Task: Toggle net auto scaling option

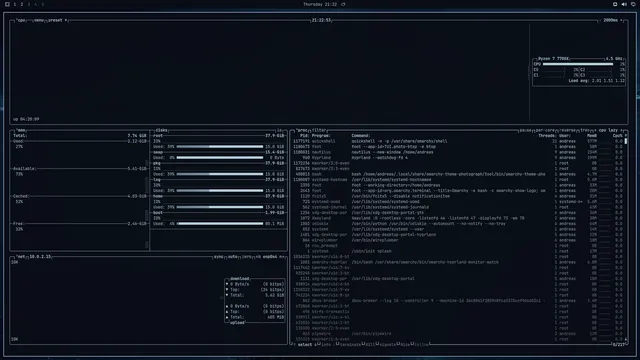Action: point(233,257)
